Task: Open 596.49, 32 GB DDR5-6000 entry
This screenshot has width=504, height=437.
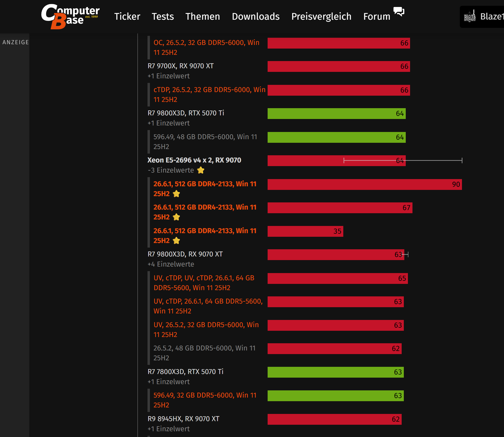Action: (205, 400)
